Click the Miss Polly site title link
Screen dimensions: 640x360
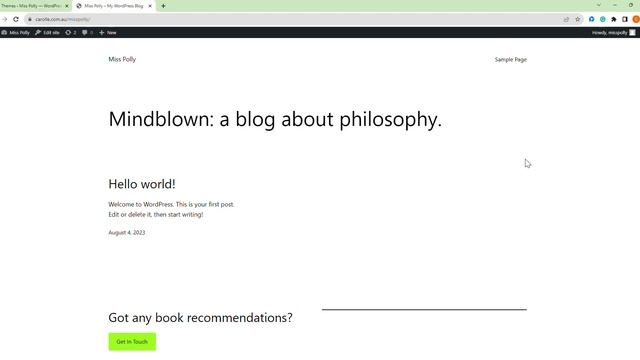(122, 59)
